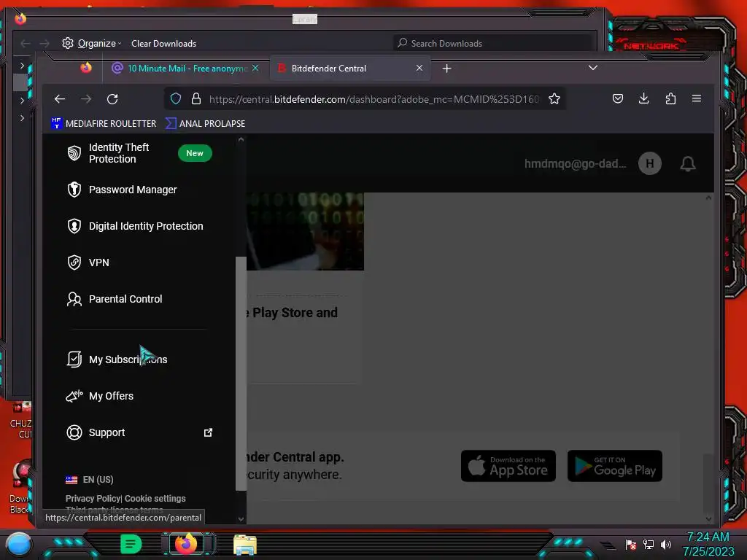Open My Offers in the sidebar

coord(111,396)
